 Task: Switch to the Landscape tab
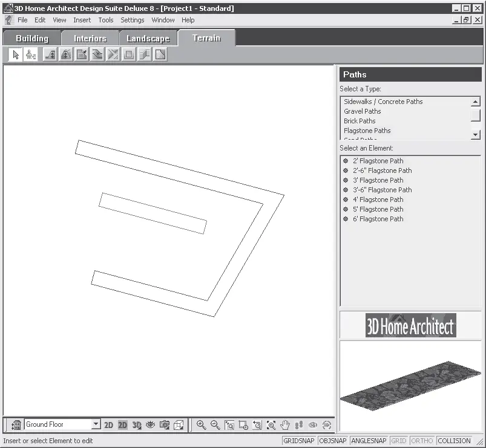(x=148, y=38)
